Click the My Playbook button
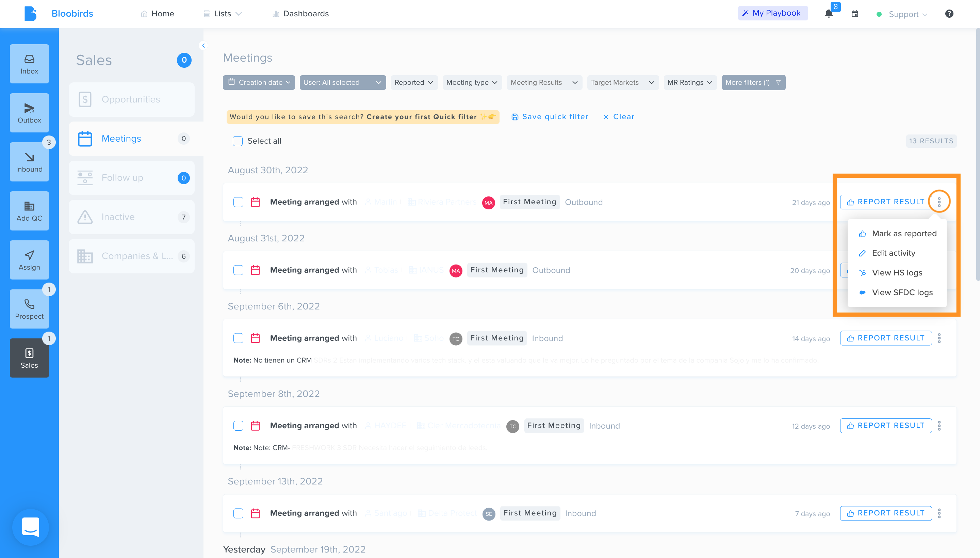This screenshot has height=558, width=980. point(772,13)
